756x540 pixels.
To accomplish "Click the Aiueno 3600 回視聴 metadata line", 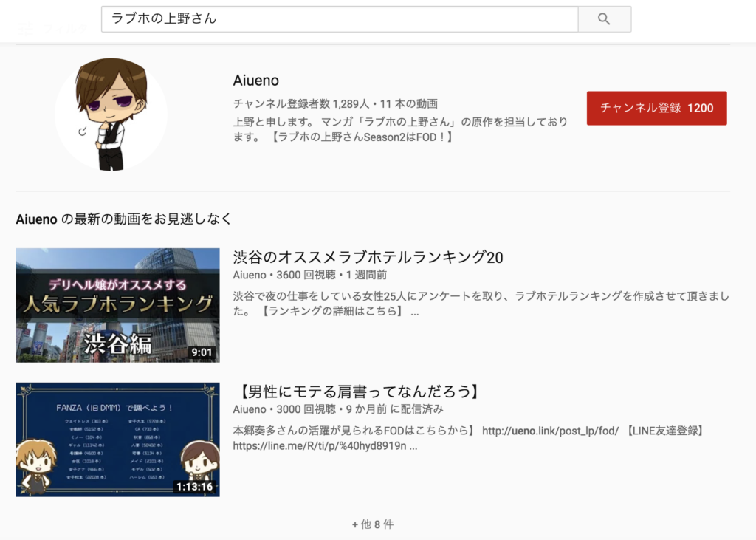I will click(309, 275).
